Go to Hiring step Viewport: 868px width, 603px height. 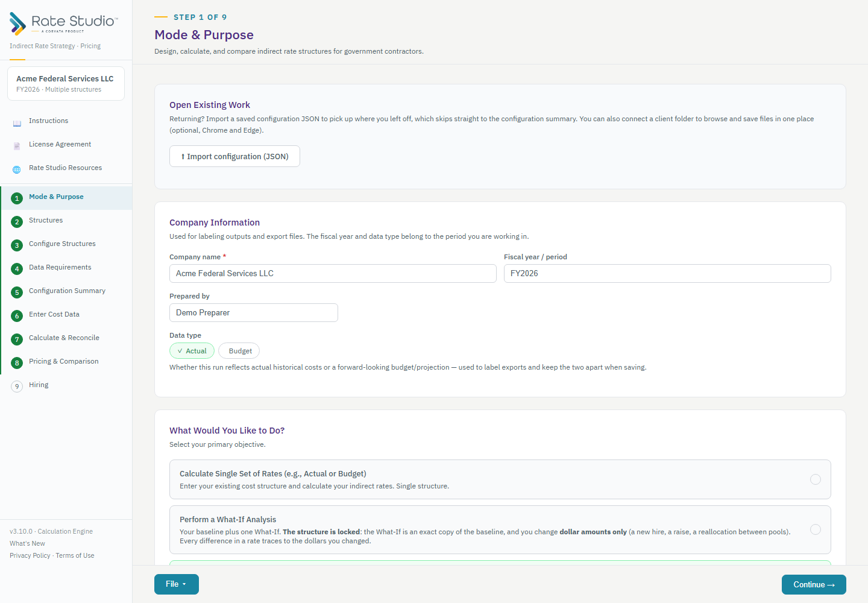[66, 385]
